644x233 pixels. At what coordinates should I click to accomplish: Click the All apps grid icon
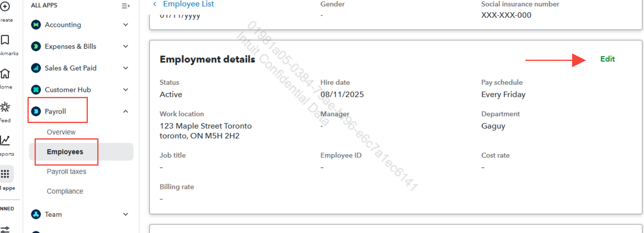click(x=5, y=174)
